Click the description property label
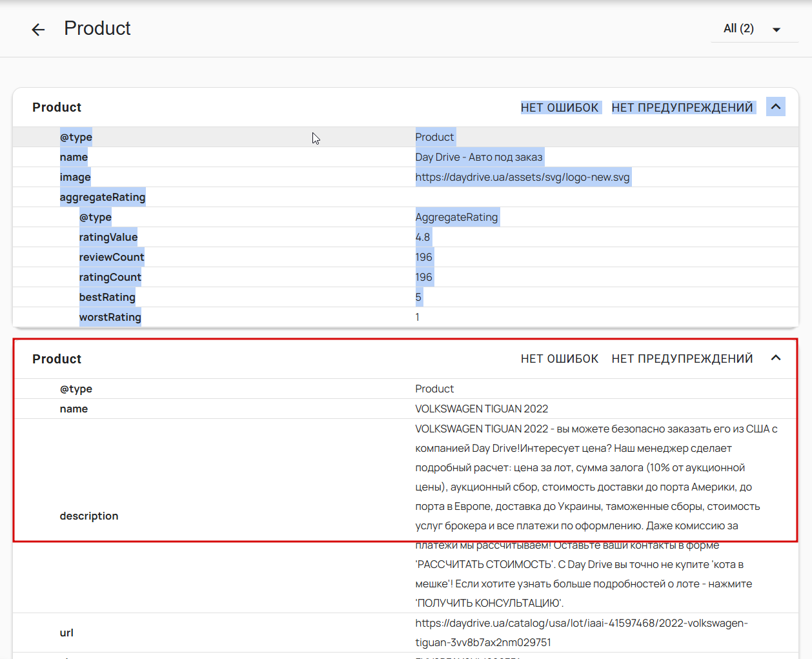This screenshot has height=659, width=812. [89, 516]
